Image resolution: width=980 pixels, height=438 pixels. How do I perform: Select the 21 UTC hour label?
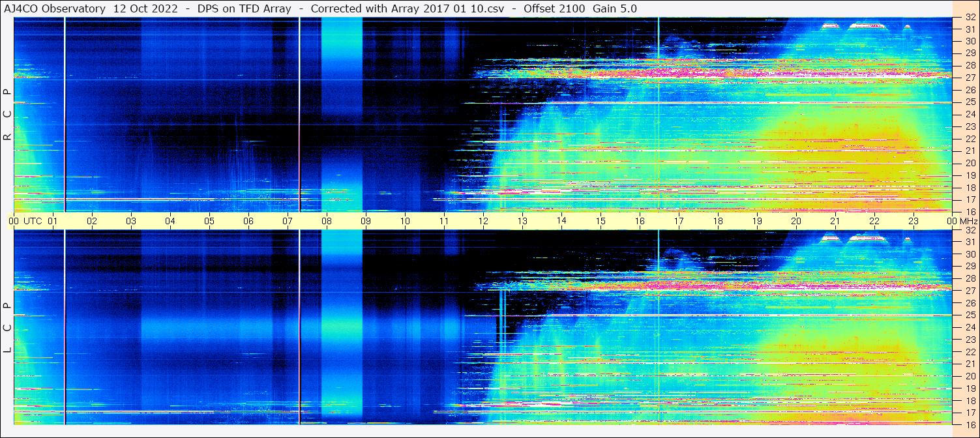pyautogui.click(x=835, y=221)
